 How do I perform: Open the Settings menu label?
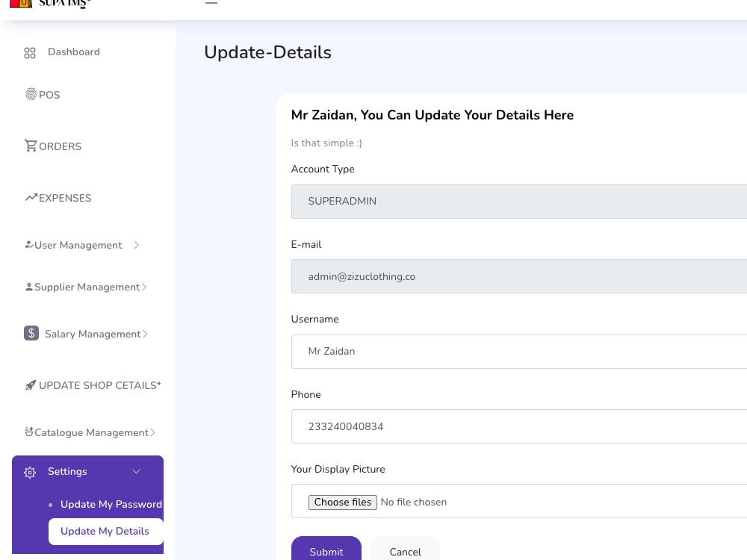coord(67,471)
